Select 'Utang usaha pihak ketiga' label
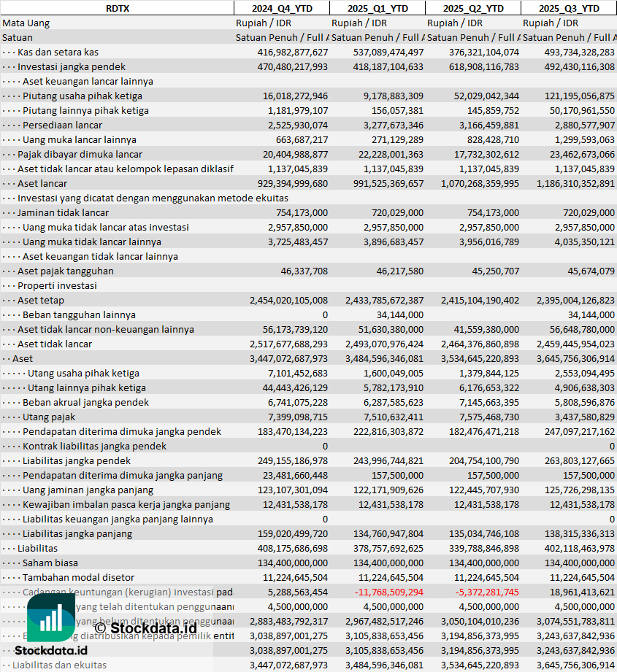The width and height of the screenshot is (617, 672). 84,373
